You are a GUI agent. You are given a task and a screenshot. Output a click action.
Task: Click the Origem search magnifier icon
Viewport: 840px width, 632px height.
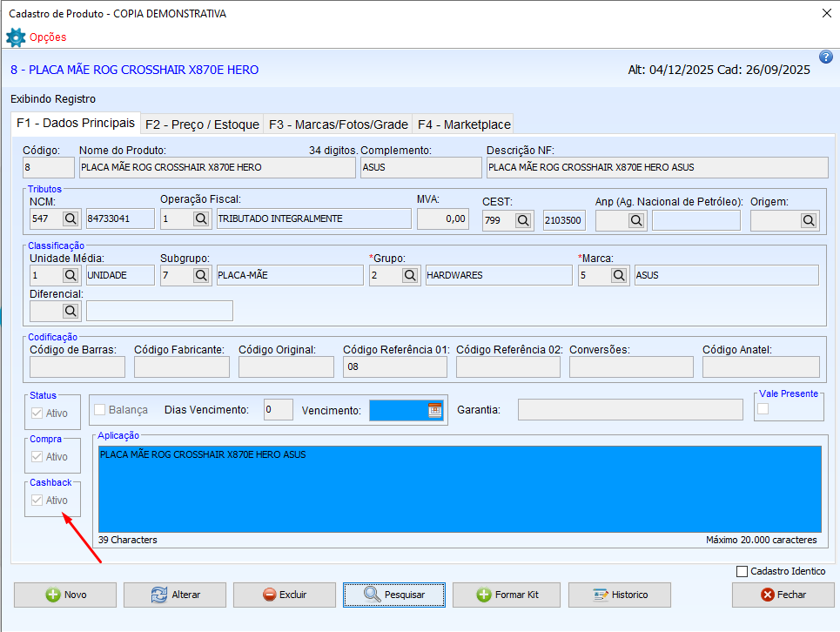pos(809,220)
